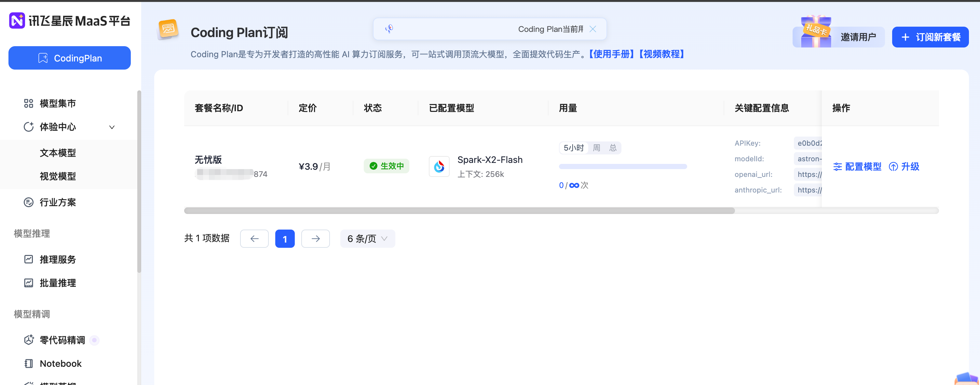Click the Spark-X2-Flash model icon

439,166
